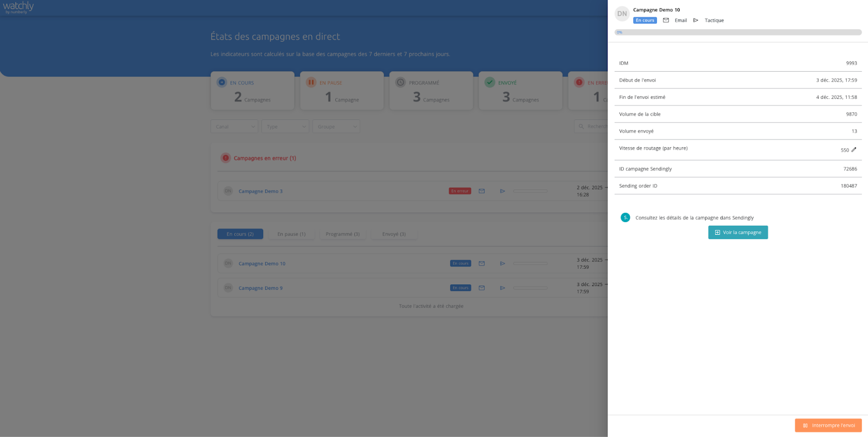The width and height of the screenshot is (868, 437).
Task: Edit routing speed with pencil icon
Action: point(853,150)
